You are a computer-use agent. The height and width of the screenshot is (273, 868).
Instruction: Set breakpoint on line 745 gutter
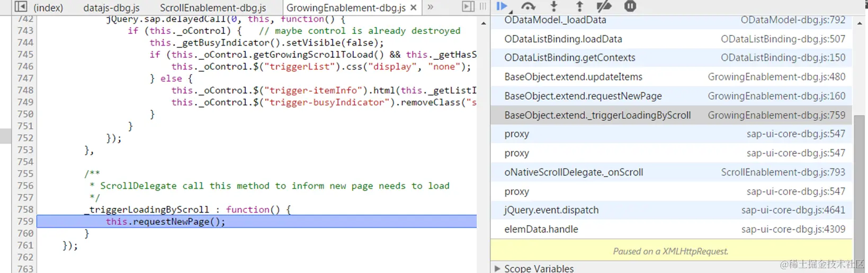pyautogui.click(x=25, y=55)
